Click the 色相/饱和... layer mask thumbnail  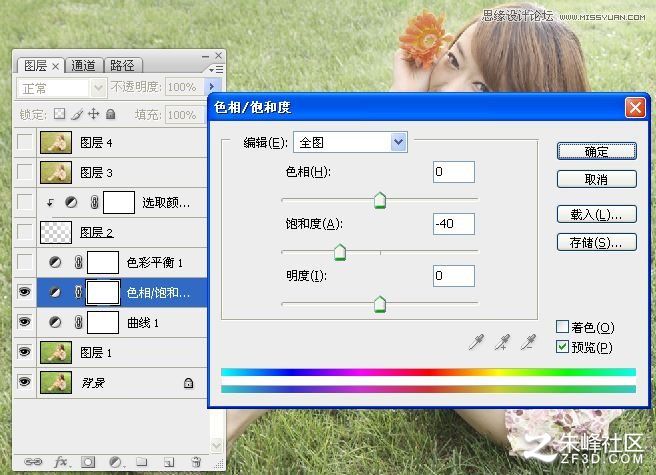click(103, 293)
